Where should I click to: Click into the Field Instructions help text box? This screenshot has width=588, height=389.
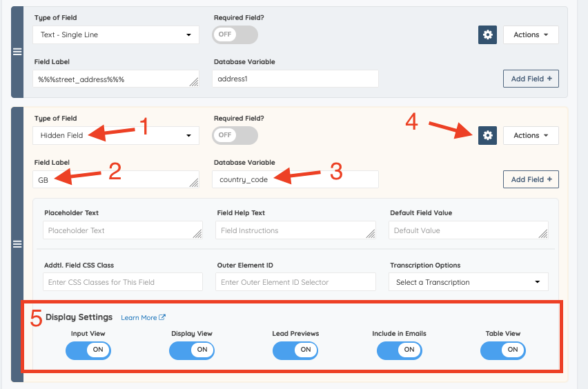295,230
